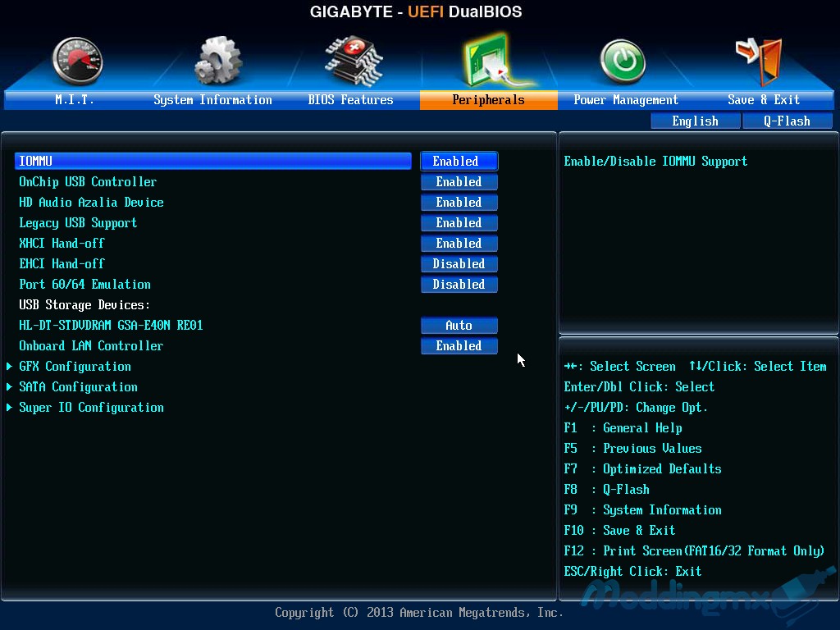Image resolution: width=840 pixels, height=630 pixels.
Task: Select the Peripherals tab
Action: (x=489, y=99)
